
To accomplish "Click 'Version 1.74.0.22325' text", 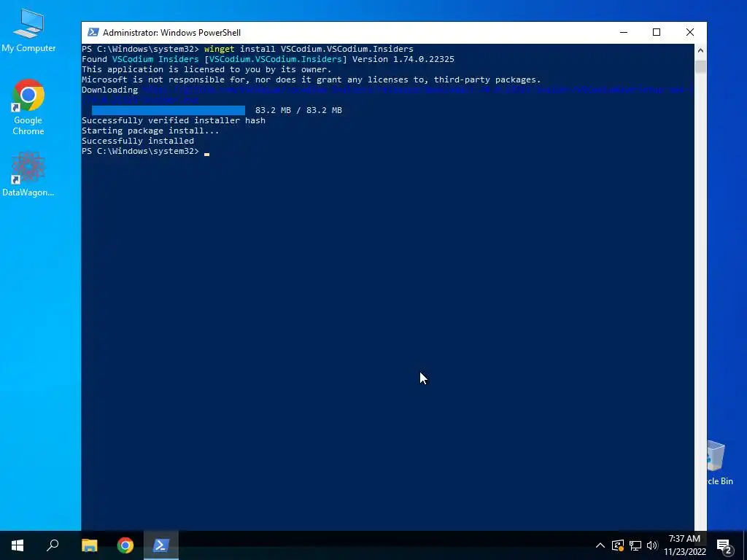I will click(x=403, y=59).
